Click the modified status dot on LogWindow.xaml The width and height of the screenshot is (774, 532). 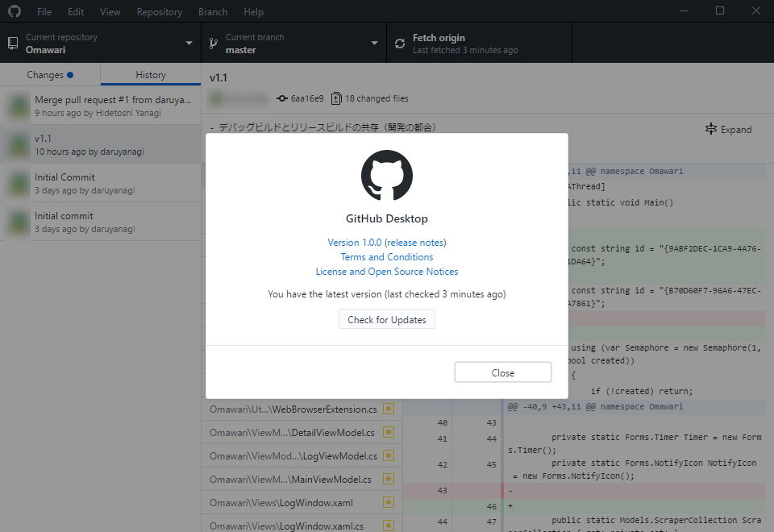(388, 501)
